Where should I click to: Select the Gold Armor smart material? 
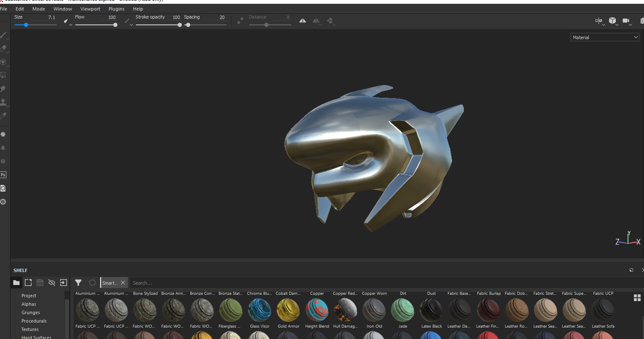tap(288, 313)
